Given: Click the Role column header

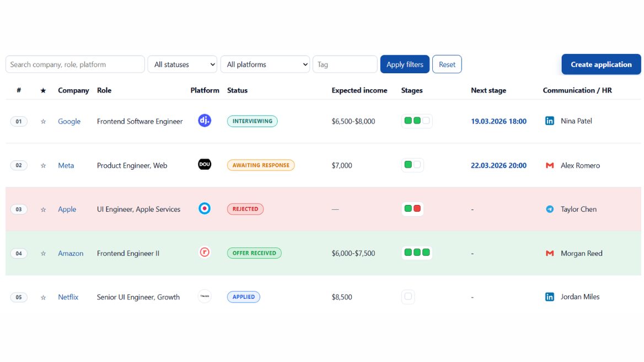Looking at the screenshot, I should (104, 90).
